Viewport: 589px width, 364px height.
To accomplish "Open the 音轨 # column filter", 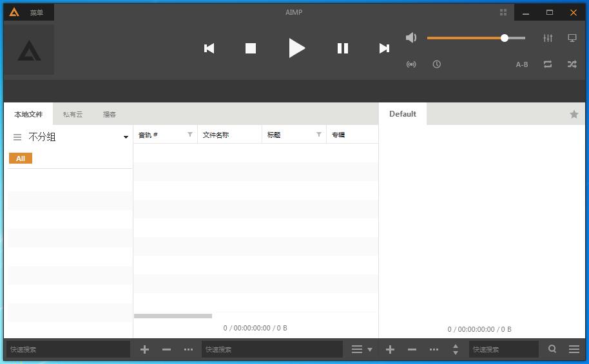I will [190, 135].
